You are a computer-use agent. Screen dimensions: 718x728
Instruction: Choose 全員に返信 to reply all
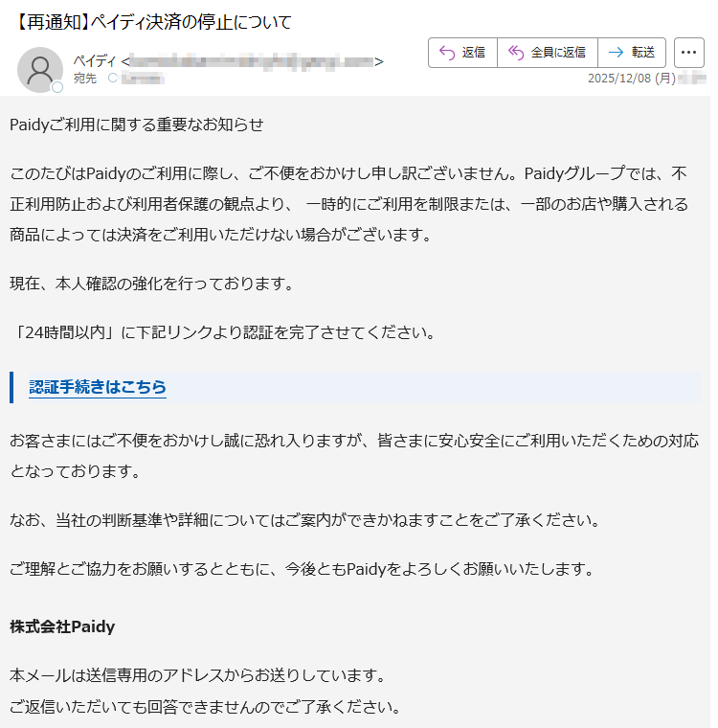pyautogui.click(x=548, y=53)
